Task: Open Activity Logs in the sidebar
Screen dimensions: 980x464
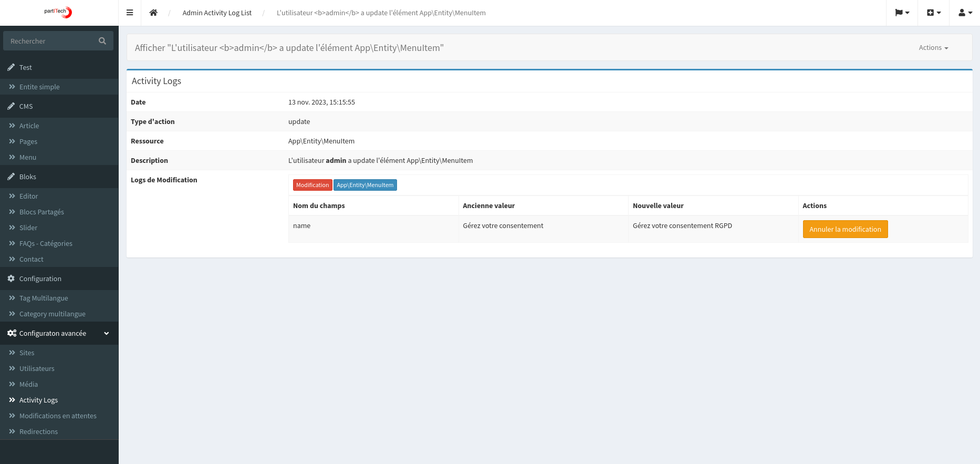Action: click(x=38, y=400)
